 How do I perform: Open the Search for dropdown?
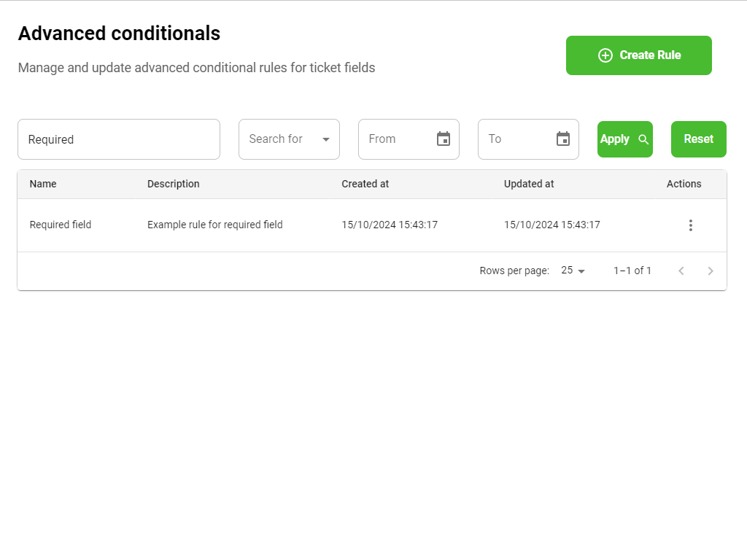click(289, 139)
